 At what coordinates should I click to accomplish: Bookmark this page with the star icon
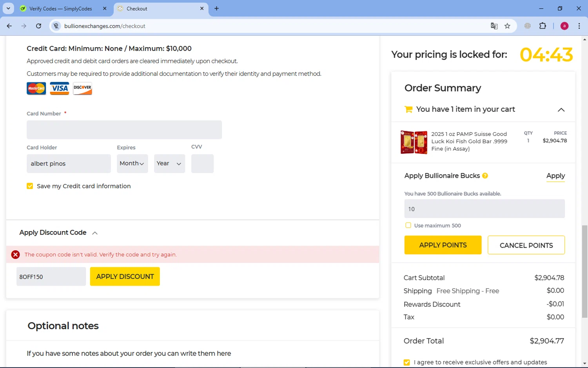(507, 26)
